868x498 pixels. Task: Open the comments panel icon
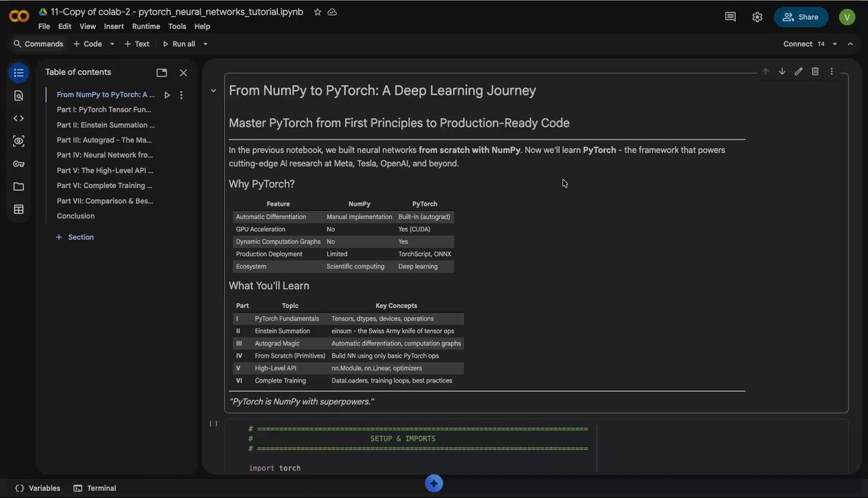coord(730,17)
